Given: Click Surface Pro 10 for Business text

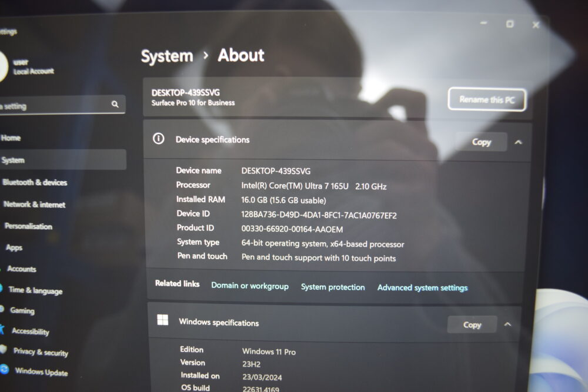Looking at the screenshot, I should tap(193, 103).
